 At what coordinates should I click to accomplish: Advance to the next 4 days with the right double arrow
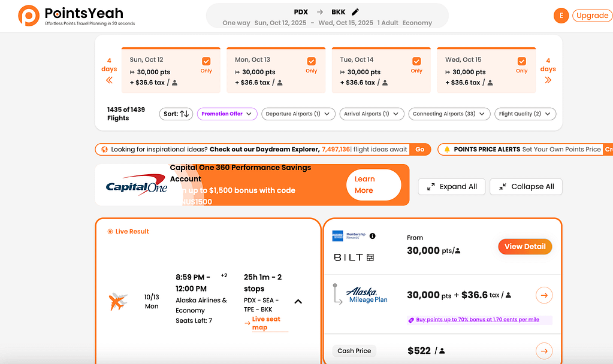tap(548, 80)
